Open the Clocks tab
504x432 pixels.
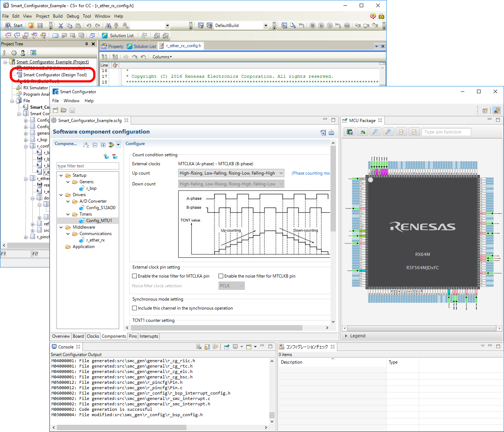point(93,336)
